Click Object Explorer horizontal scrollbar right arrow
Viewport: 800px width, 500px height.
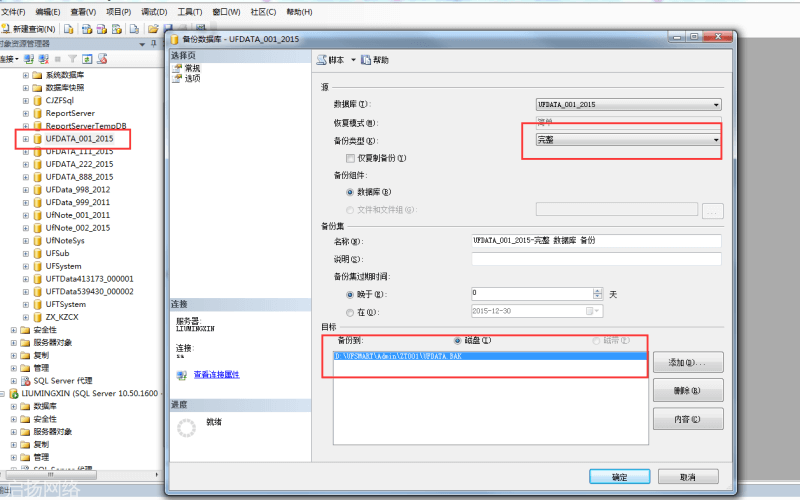pyautogui.click(x=157, y=475)
